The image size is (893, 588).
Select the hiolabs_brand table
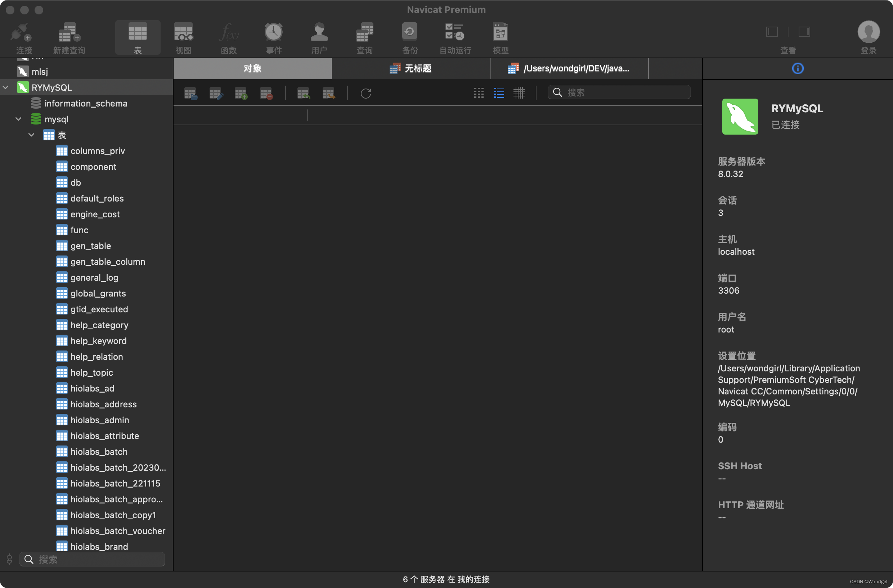point(86,546)
